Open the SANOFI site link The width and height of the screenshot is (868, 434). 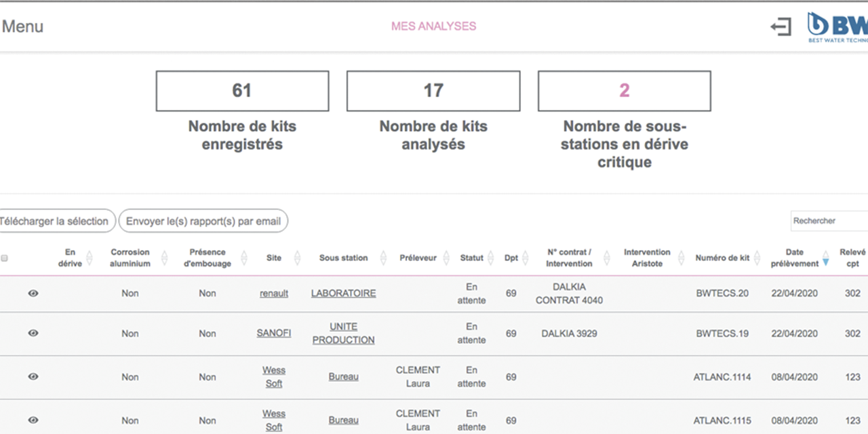click(273, 334)
